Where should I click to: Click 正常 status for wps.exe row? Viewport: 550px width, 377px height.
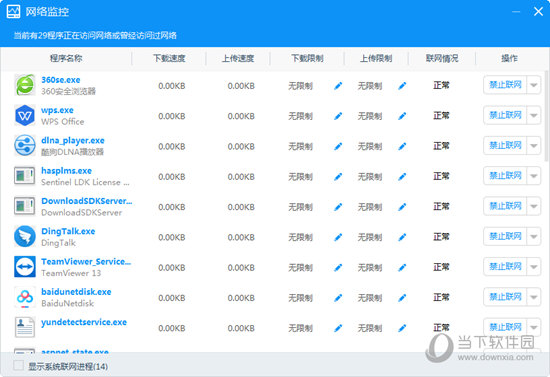click(x=441, y=115)
